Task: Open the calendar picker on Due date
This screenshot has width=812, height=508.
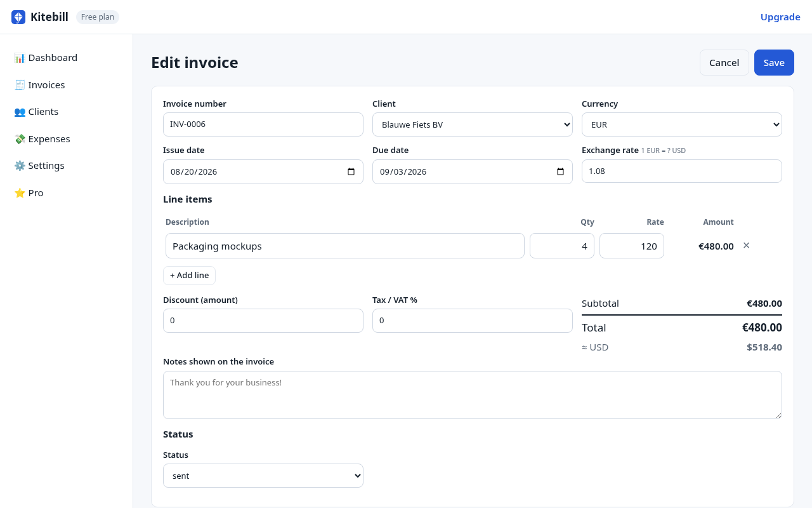Action: click(560, 171)
